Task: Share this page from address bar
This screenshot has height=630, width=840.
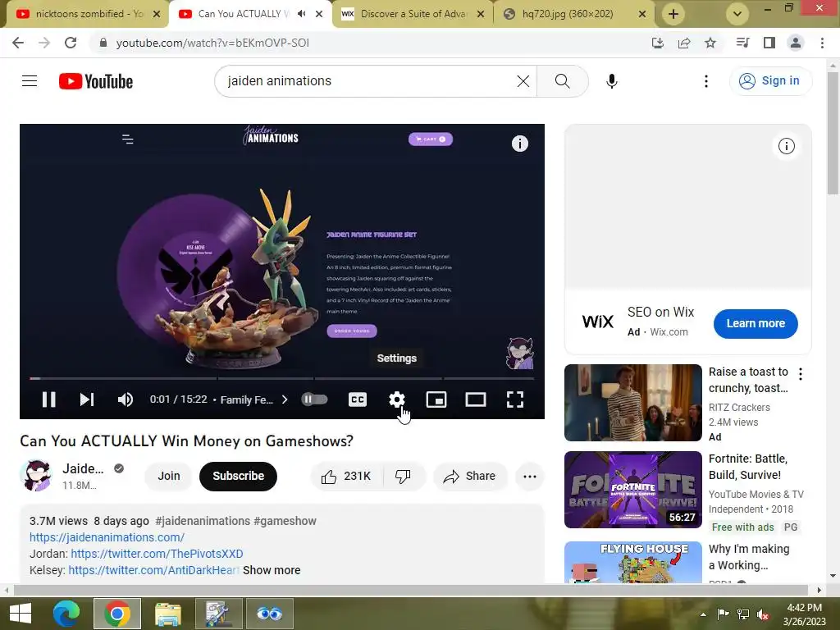Action: pyautogui.click(x=684, y=43)
